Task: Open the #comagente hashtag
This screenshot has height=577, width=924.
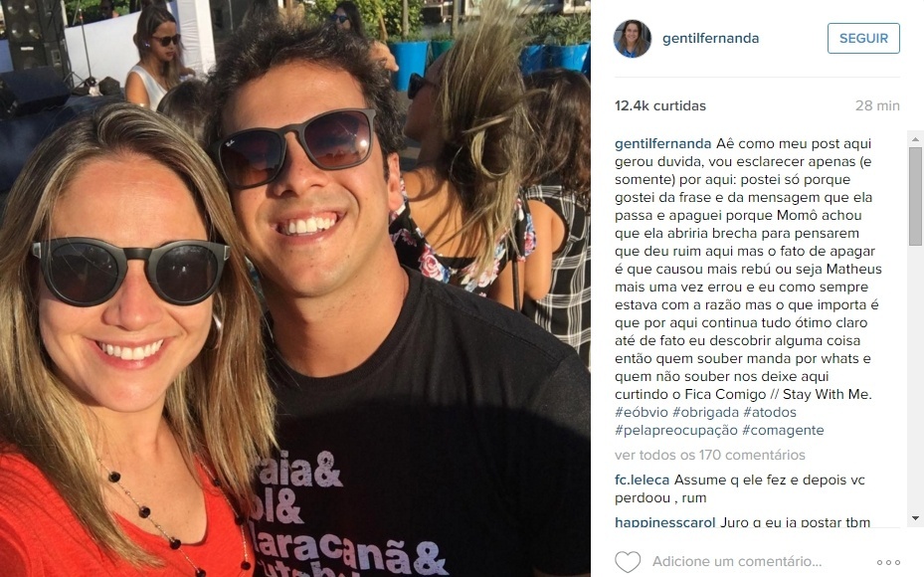Action: [783, 430]
